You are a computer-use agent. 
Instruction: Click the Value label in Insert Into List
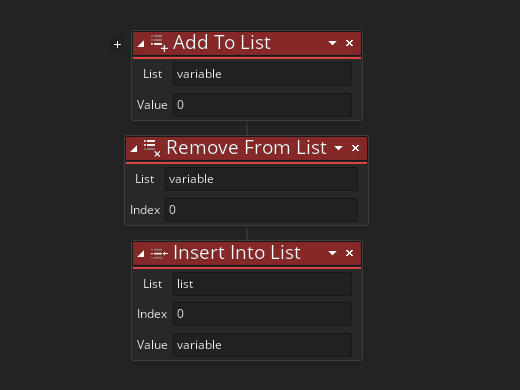pos(152,345)
